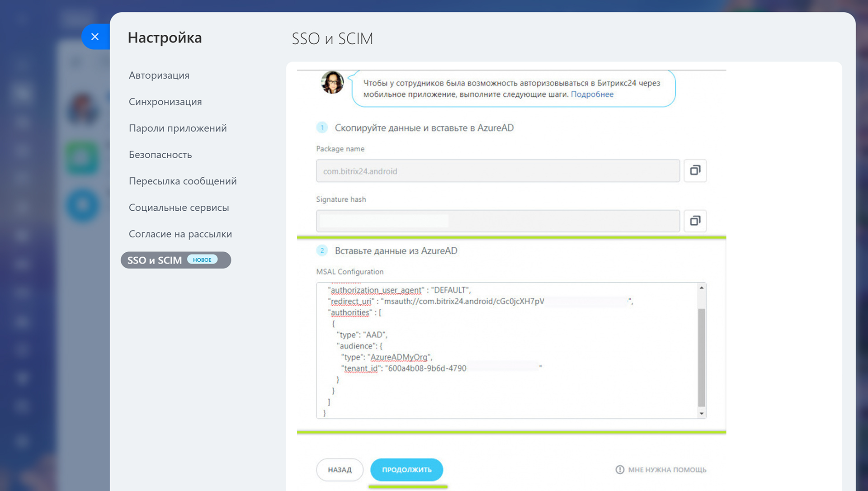Image resolution: width=868 pixels, height=491 pixels.
Task: Click scrollbar up arrow in MSAL Configuration
Action: tap(702, 288)
